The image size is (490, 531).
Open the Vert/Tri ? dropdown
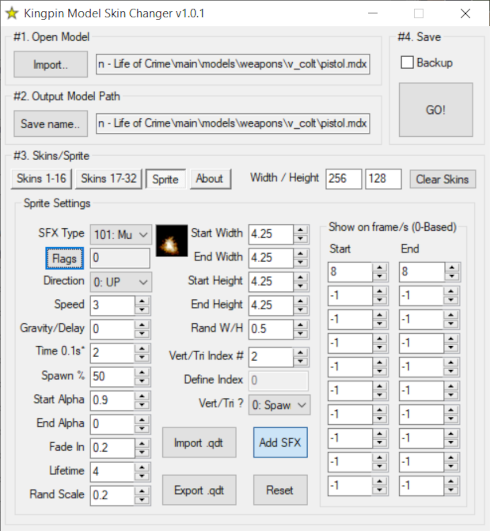[x=279, y=405]
